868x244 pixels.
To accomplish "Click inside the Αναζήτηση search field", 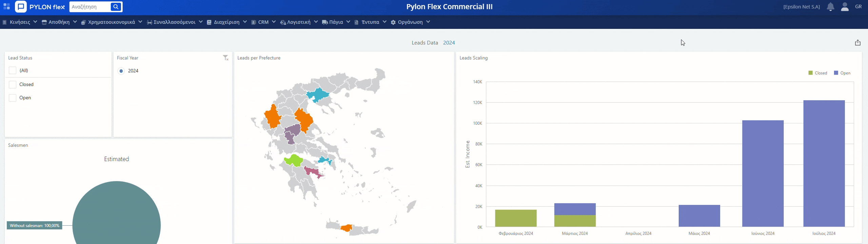I will pos(91,7).
